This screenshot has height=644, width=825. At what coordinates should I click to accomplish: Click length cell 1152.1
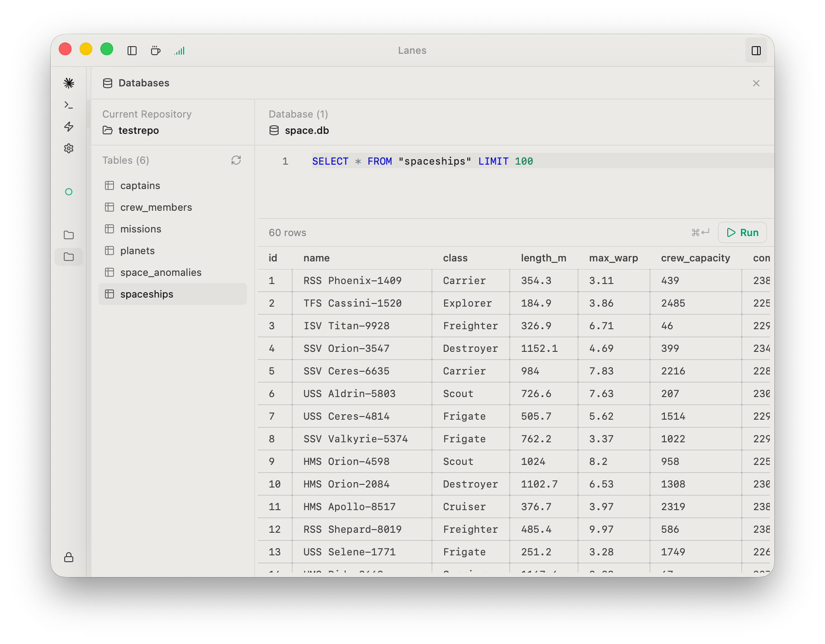[x=544, y=348]
